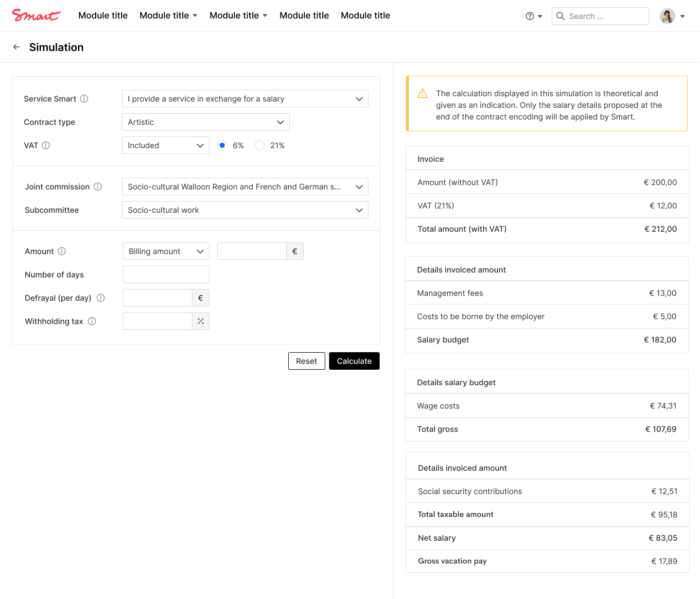The height and width of the screenshot is (599, 700).
Task: Click the Simulation page heading
Action: (56, 47)
